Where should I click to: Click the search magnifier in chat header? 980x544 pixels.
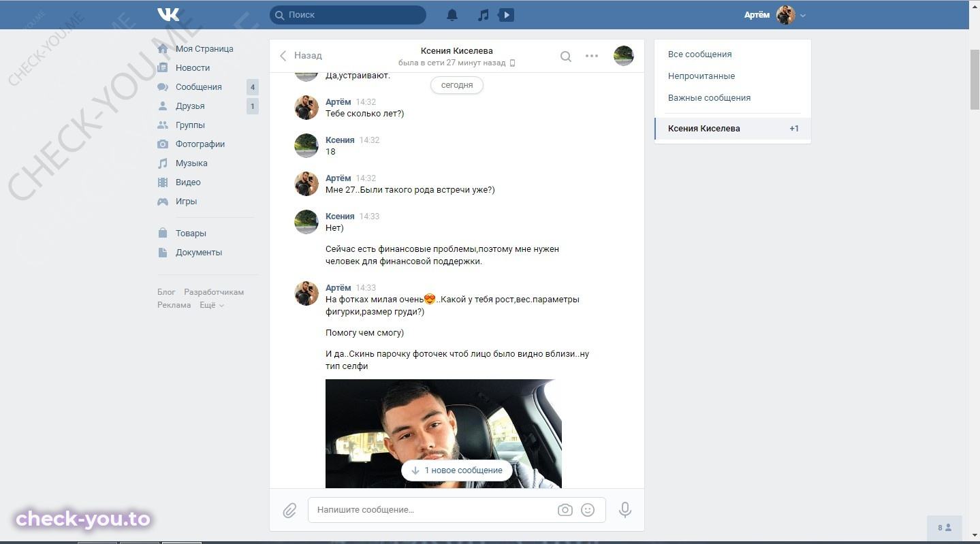566,57
